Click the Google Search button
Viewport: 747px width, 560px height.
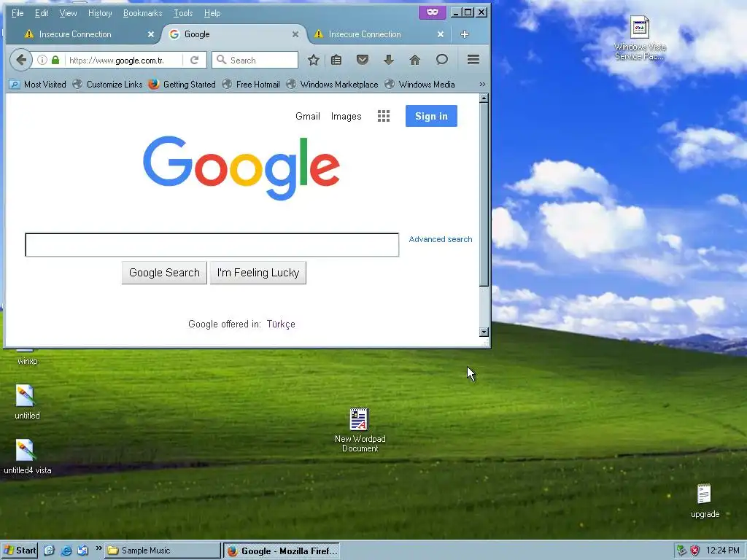click(x=164, y=273)
